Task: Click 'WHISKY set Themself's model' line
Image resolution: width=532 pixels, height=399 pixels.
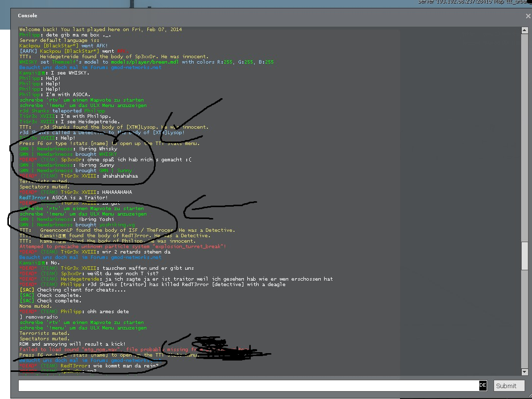Action: (146, 62)
